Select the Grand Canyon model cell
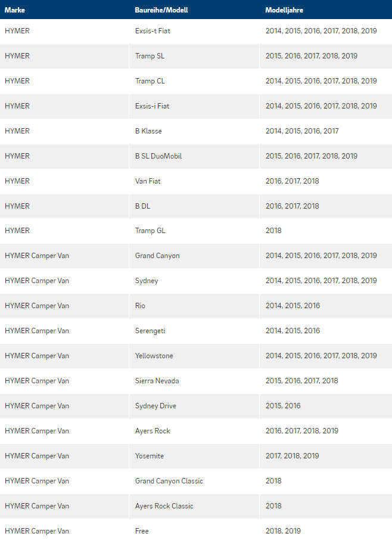The image size is (392, 543). point(157,256)
